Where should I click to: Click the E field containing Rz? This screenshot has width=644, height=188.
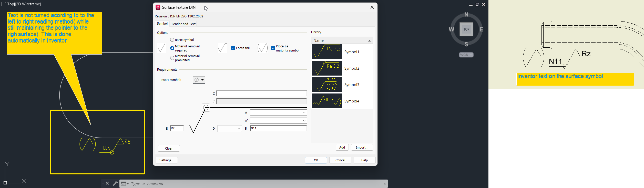point(177,128)
